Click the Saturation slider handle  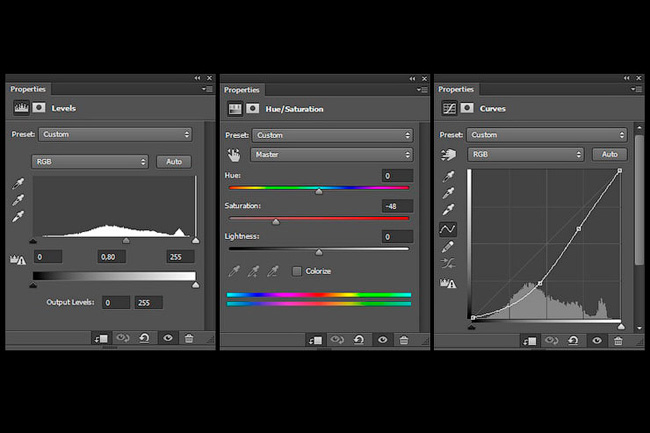click(276, 222)
